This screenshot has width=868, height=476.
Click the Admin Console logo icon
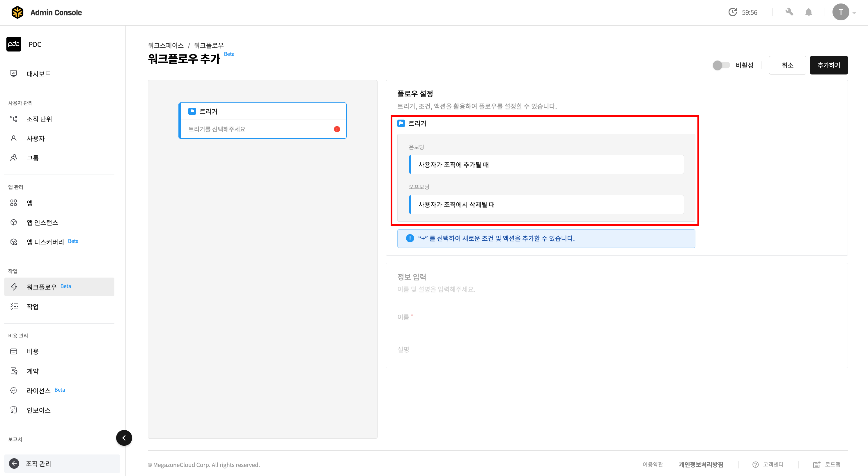click(17, 13)
